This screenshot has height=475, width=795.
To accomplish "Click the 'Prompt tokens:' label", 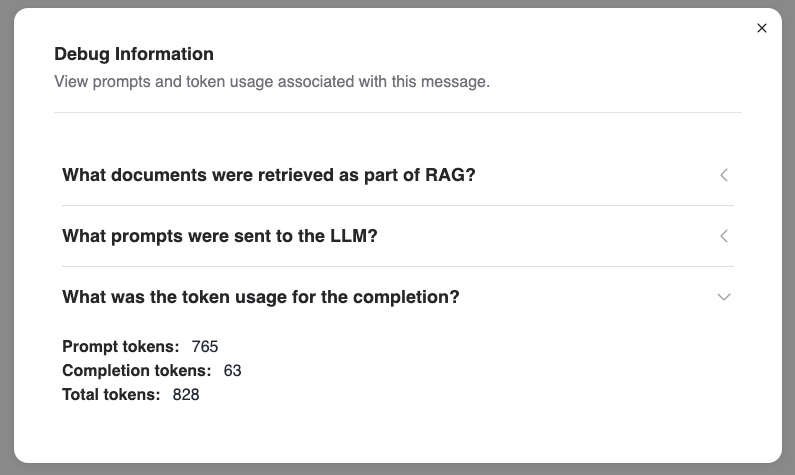I will pyautogui.click(x=120, y=347).
